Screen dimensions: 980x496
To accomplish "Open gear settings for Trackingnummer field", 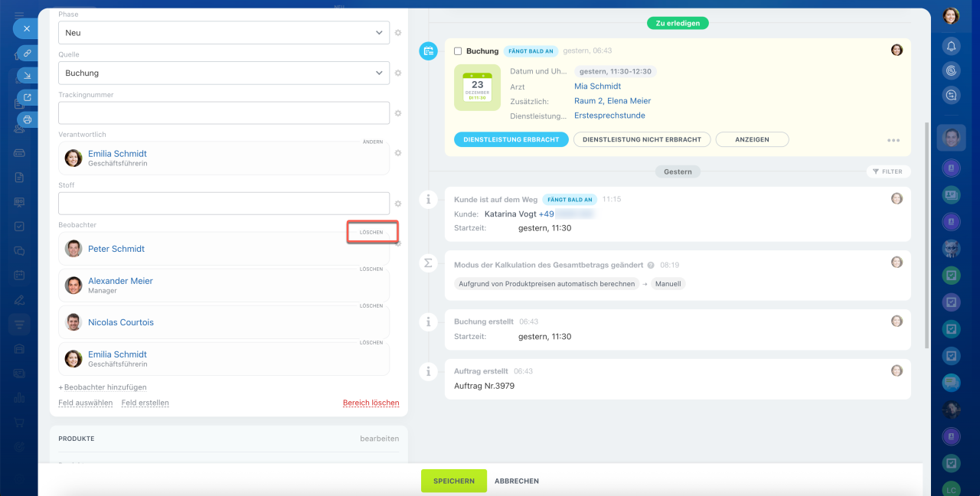I will coord(398,113).
